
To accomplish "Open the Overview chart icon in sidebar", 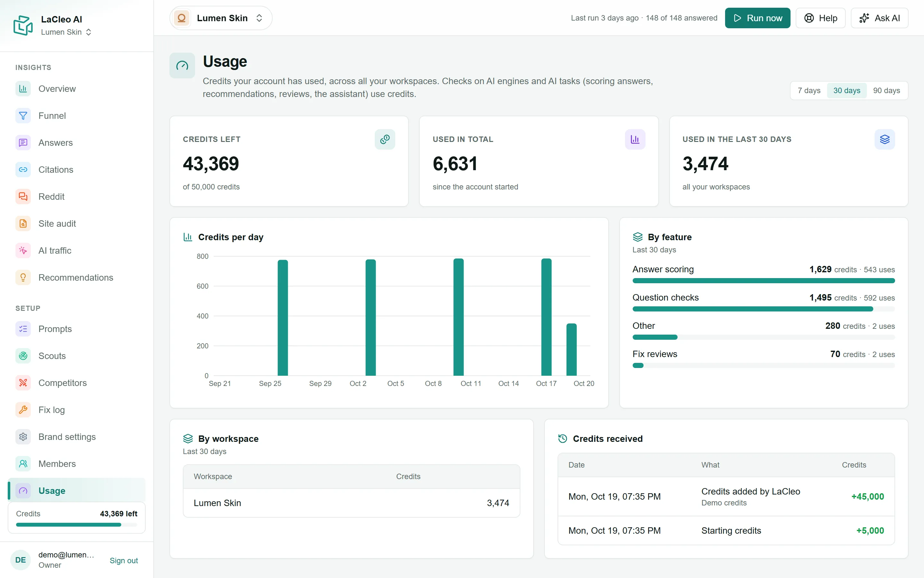I will pos(23,89).
